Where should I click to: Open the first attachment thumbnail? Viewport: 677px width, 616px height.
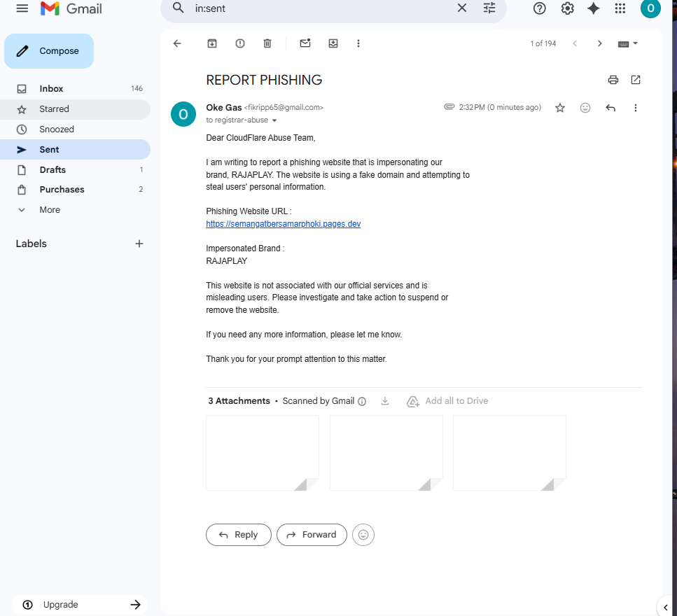point(263,453)
